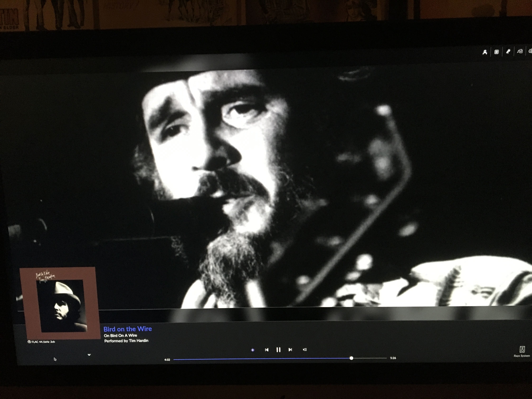
Task: Click the Bird on the Wire track title
Action: click(x=127, y=329)
